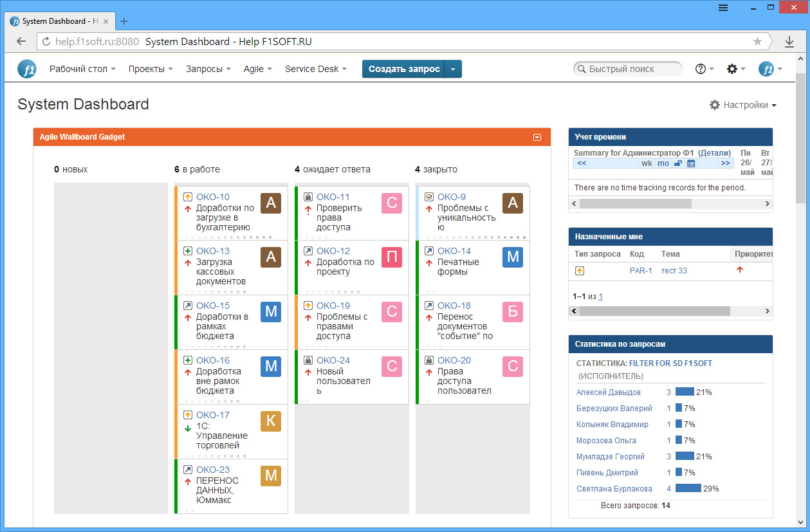Click the calendar icon in Учет времени
The image size is (810, 532).
[691, 163]
